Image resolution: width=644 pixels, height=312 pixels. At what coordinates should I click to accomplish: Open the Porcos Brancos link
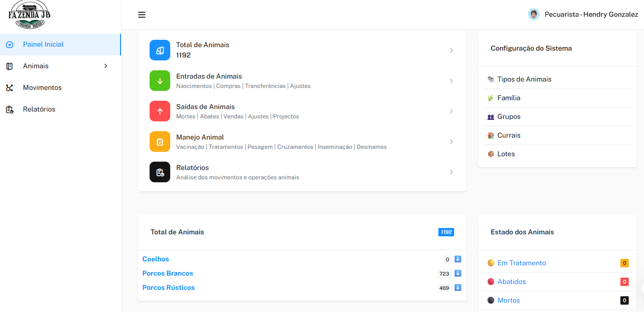[168, 273]
